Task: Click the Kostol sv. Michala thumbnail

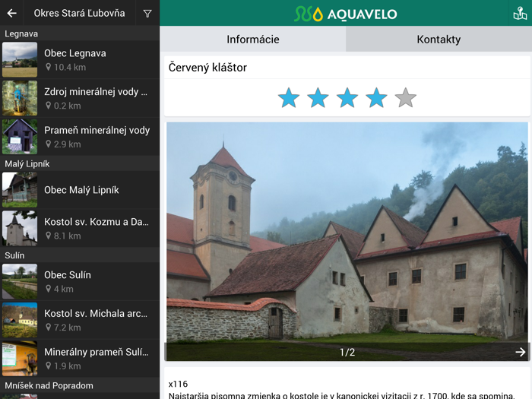Action: 20,320
